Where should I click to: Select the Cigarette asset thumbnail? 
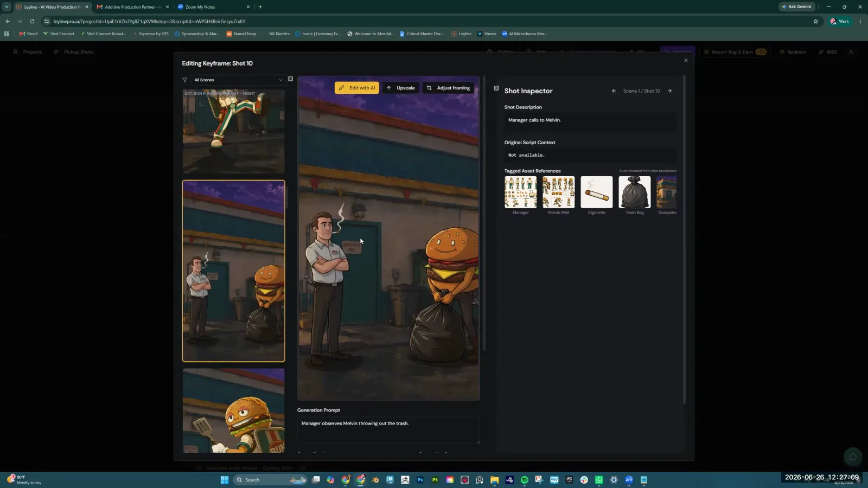(x=596, y=192)
